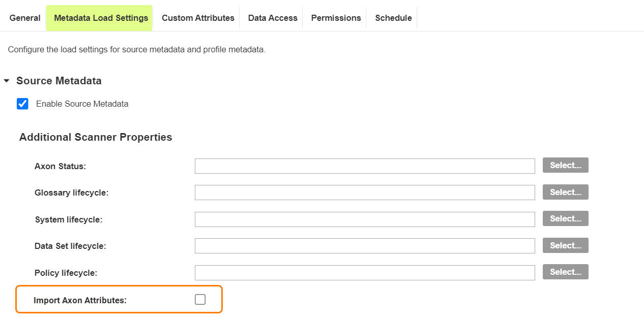
Task: Uncheck Enable Source Metadata checkbox
Action: (22, 104)
